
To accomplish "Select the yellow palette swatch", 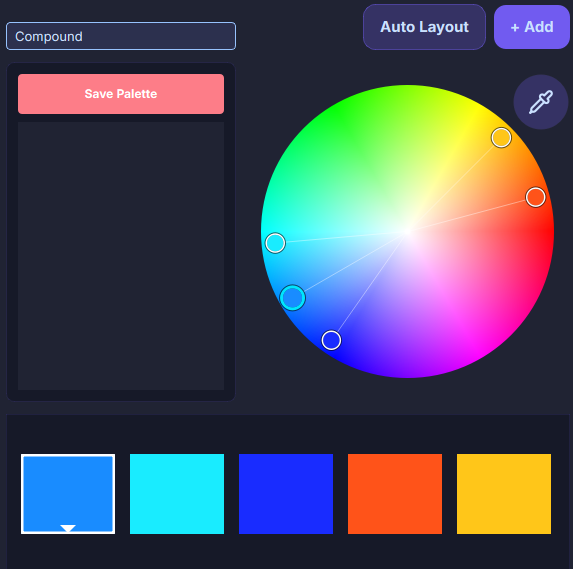I will coord(504,494).
